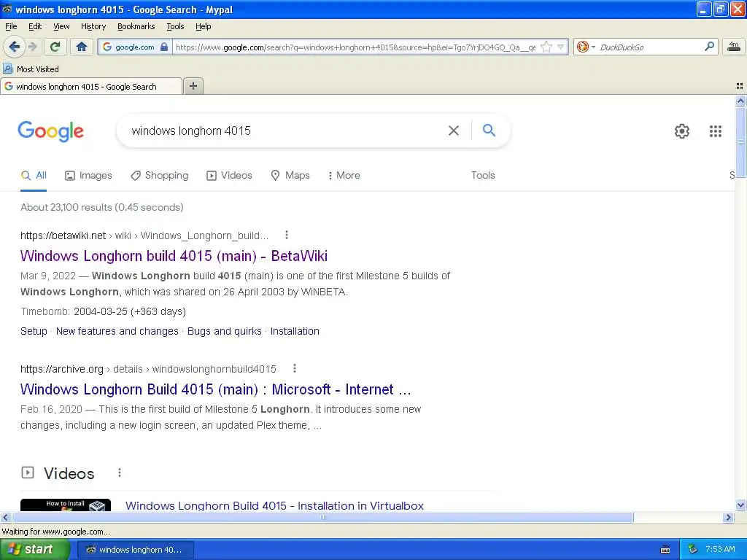Open the Help menu
Screen dimensions: 747x560
tap(203, 26)
